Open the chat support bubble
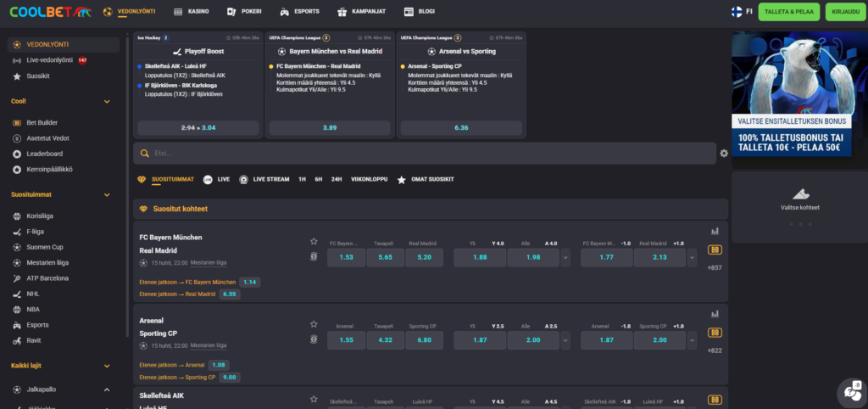The image size is (868, 409). point(851,392)
